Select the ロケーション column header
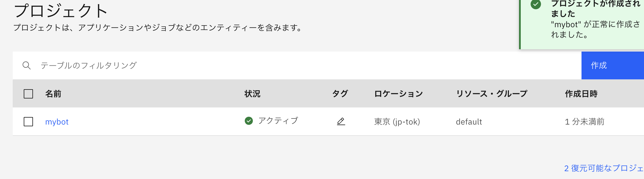This screenshot has width=644, height=179. [398, 94]
